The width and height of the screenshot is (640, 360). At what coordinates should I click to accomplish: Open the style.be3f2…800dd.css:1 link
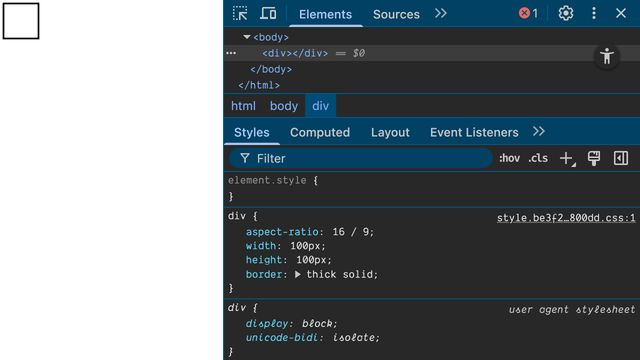coord(566,218)
